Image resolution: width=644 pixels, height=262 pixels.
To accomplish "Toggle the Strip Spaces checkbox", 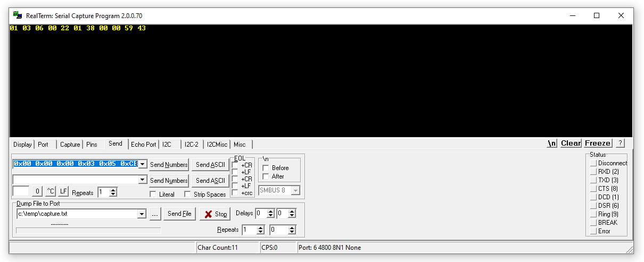I will coord(187,195).
